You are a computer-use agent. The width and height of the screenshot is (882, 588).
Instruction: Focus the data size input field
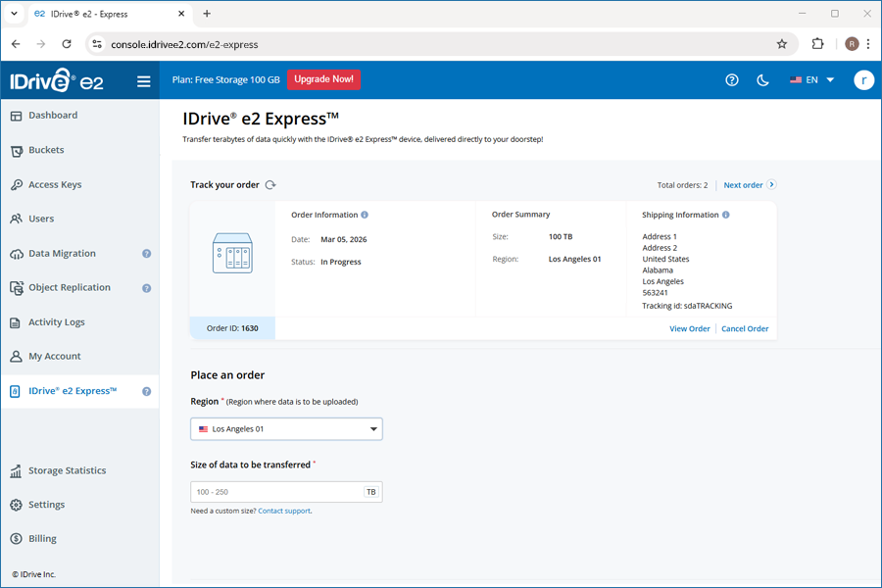[x=286, y=492]
